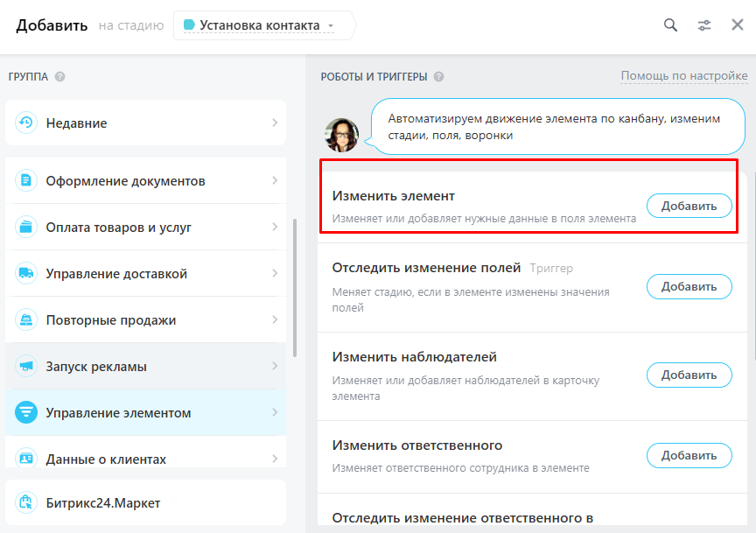Select the Оплата товаров и услуг group
This screenshot has height=533, width=756.
pyautogui.click(x=145, y=228)
